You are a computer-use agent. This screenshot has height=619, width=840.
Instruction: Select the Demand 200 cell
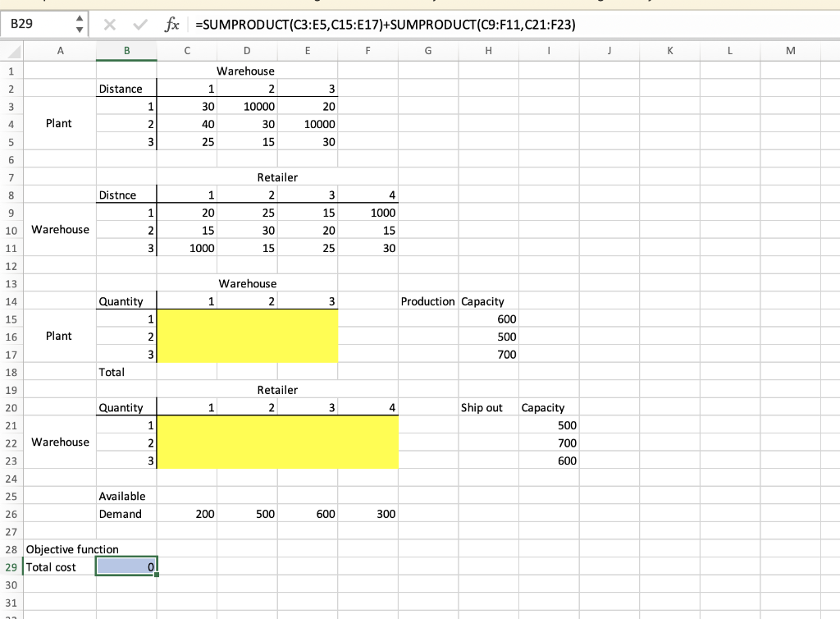(186, 514)
